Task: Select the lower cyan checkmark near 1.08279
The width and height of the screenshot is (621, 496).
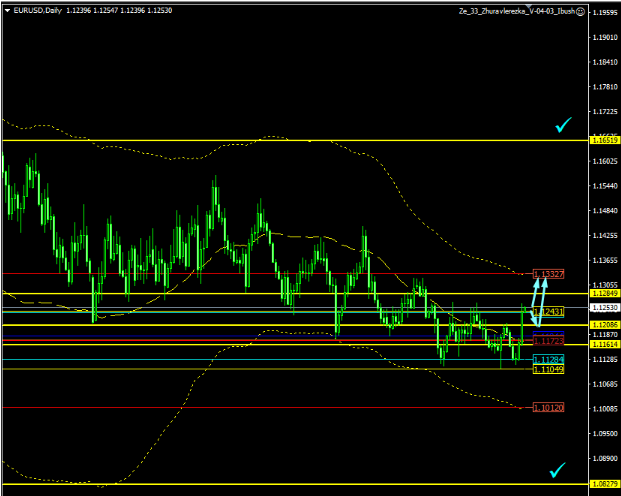Action: pyautogui.click(x=559, y=469)
